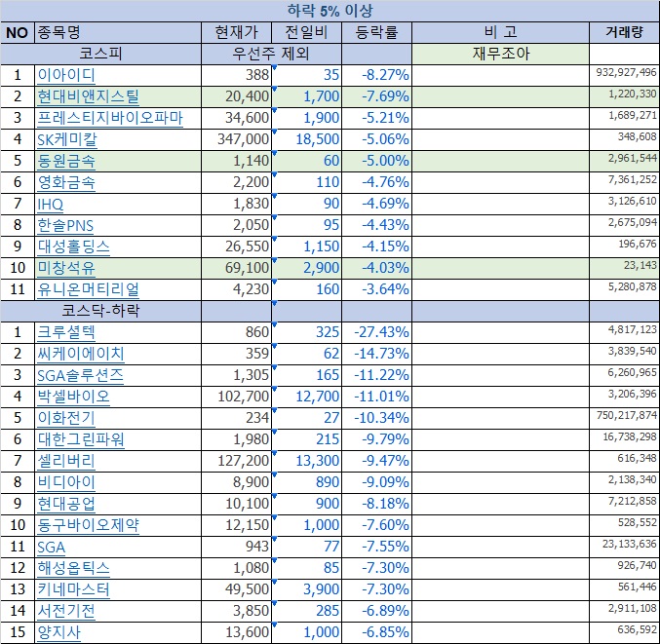Image resolution: width=660 pixels, height=644 pixels.
Task: Select the 종목명 column header
Action: coord(118,32)
